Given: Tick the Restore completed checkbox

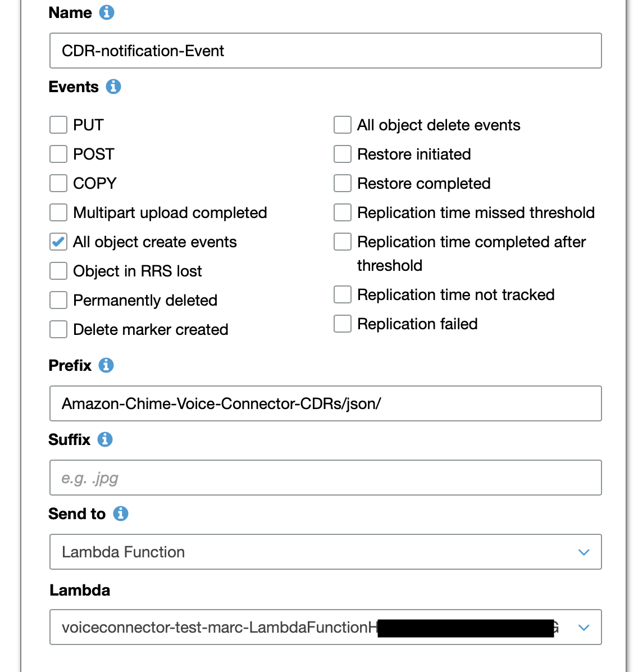Looking at the screenshot, I should 343,183.
